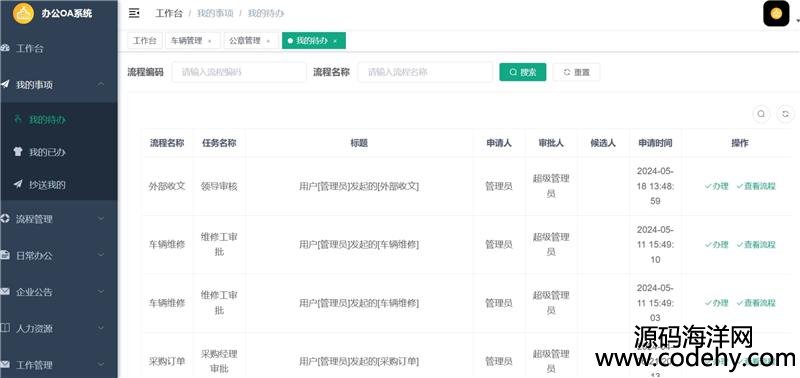Click the 候选人 column header
The image size is (800, 378).
[603, 143]
